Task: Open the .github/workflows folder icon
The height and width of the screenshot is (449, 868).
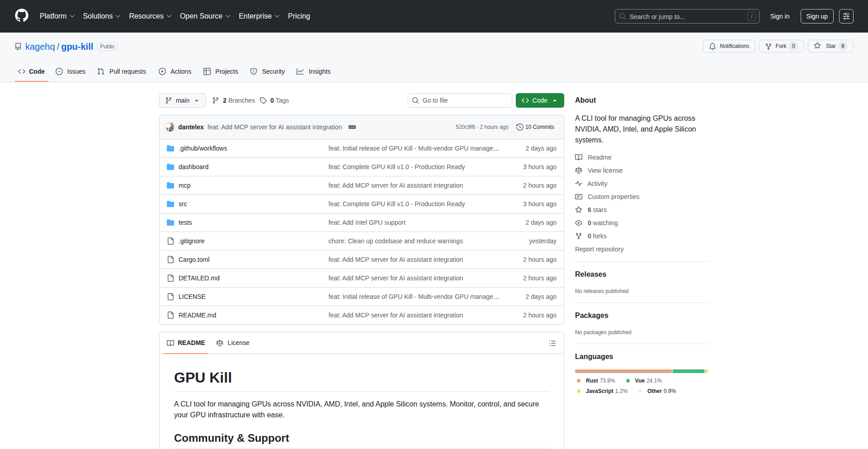Action: [x=170, y=148]
